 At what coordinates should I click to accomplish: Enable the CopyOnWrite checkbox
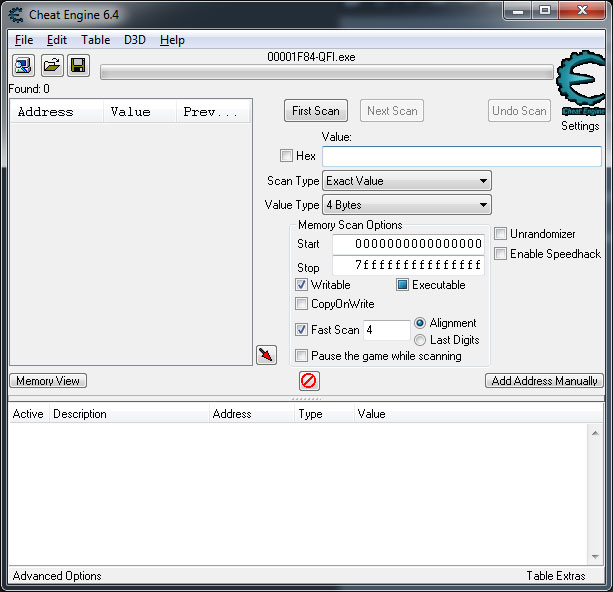tap(301, 304)
